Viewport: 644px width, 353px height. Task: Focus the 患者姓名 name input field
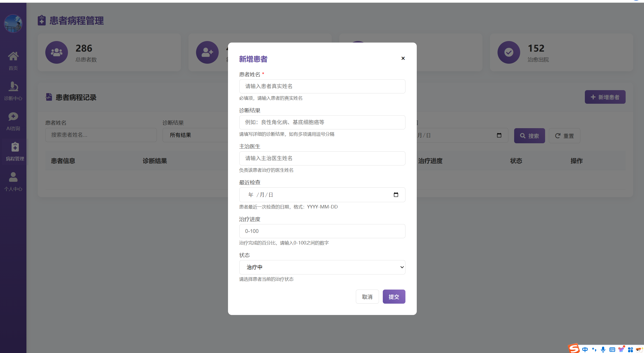pyautogui.click(x=322, y=86)
